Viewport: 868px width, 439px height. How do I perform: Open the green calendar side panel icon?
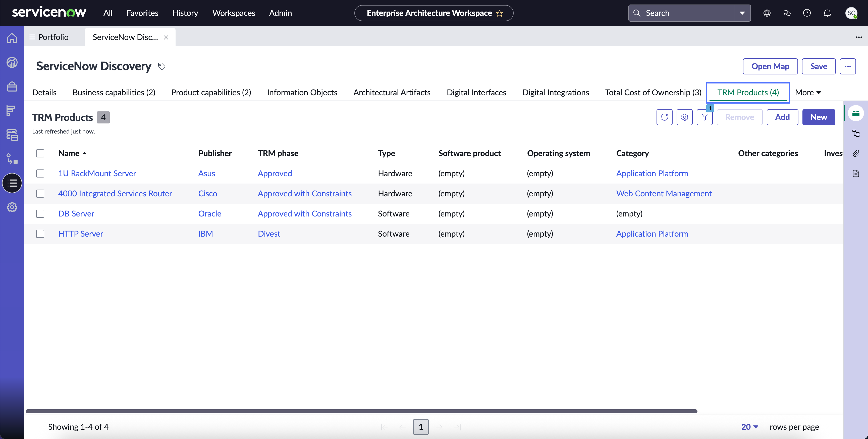856,113
